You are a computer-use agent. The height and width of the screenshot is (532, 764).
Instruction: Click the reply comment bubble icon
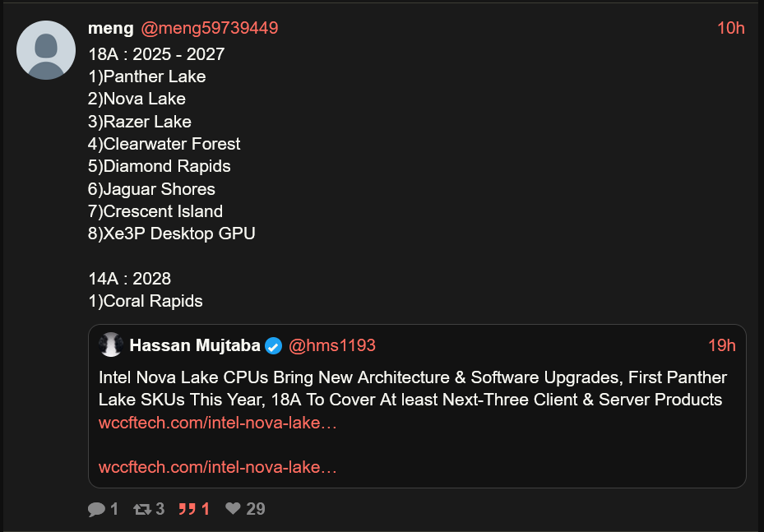(96, 509)
